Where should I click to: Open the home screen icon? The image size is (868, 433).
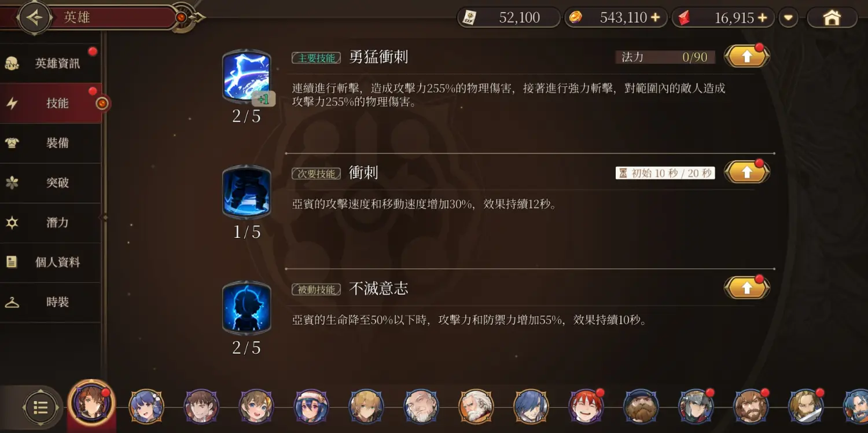(832, 18)
